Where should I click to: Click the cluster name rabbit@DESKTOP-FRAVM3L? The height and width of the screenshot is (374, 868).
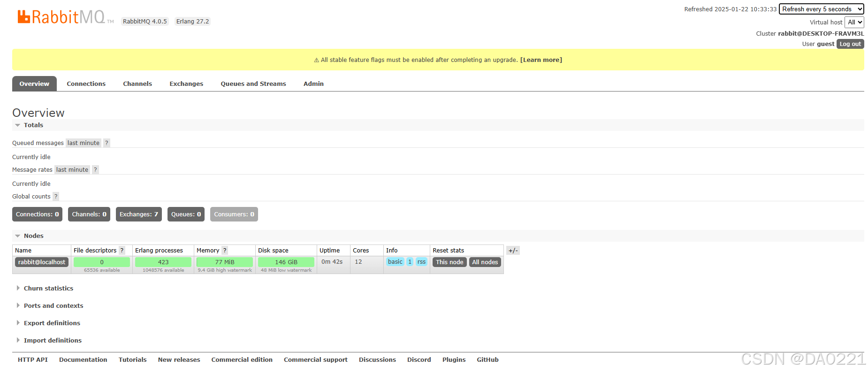pyautogui.click(x=821, y=34)
